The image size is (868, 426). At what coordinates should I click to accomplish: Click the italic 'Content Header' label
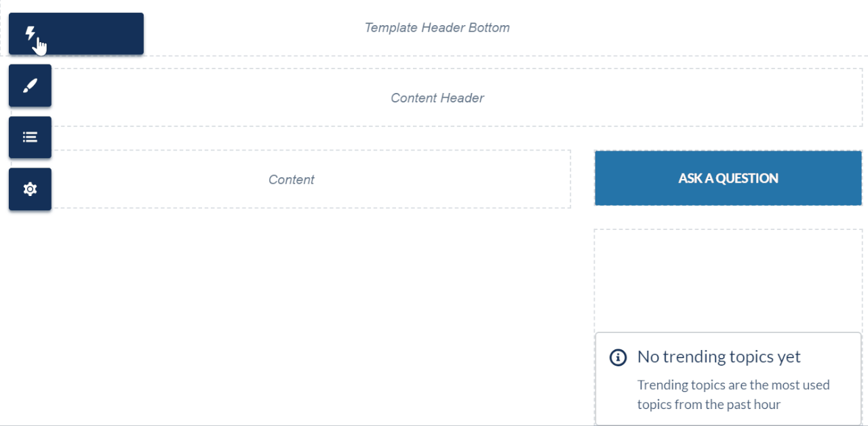pos(437,98)
